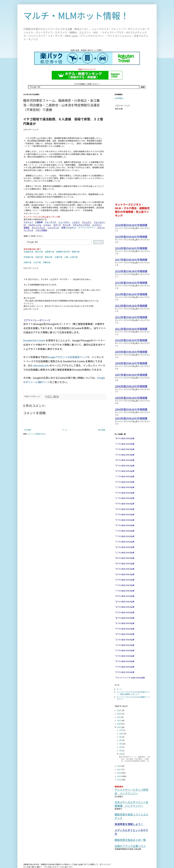Go to 次の投稿
Screen dimensions: 174x868
pos(27,430)
